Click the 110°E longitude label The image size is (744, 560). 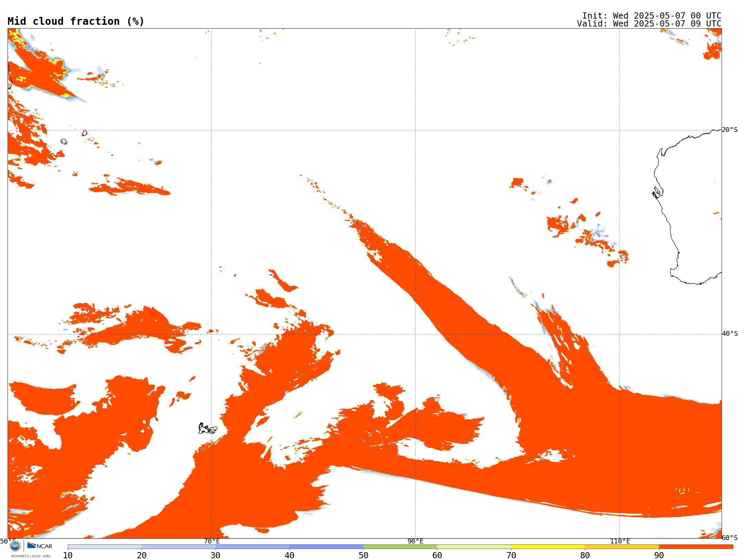coord(620,541)
